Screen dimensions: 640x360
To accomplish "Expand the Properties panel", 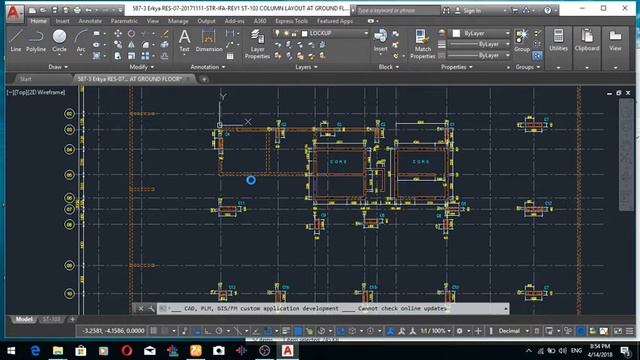I will tap(457, 67).
